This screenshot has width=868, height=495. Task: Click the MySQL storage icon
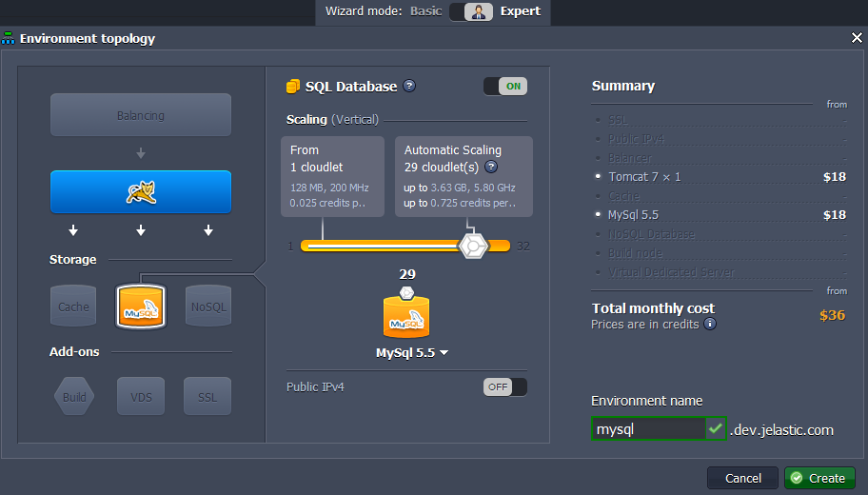(141, 307)
